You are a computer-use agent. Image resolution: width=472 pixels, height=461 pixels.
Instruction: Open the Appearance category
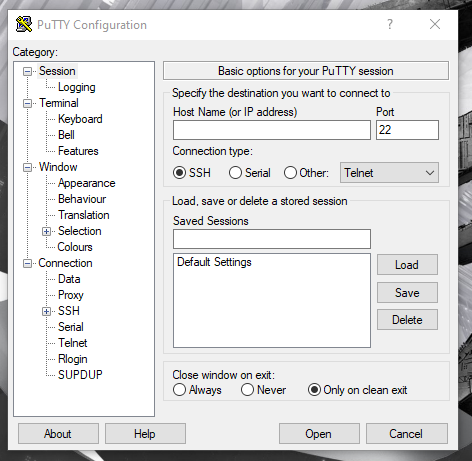coord(86,183)
